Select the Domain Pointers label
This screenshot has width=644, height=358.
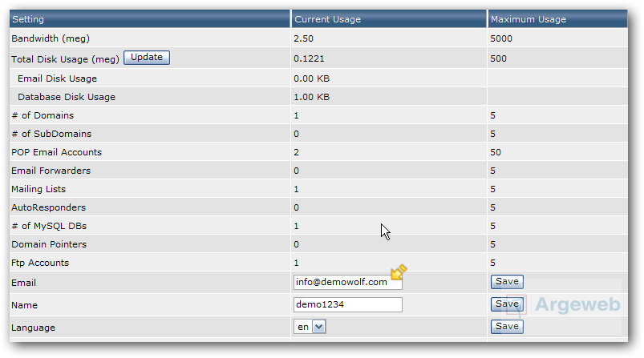pos(49,244)
